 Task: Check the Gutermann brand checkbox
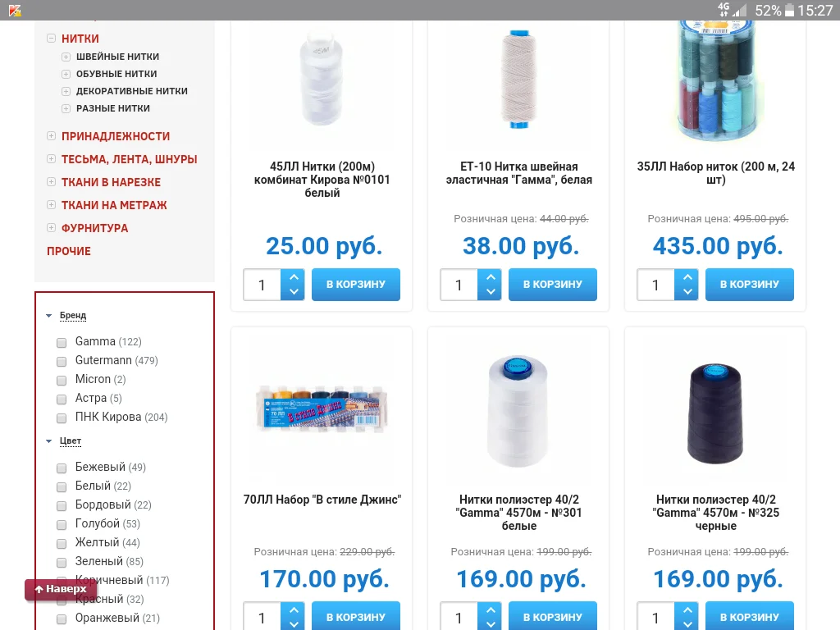pyautogui.click(x=62, y=361)
